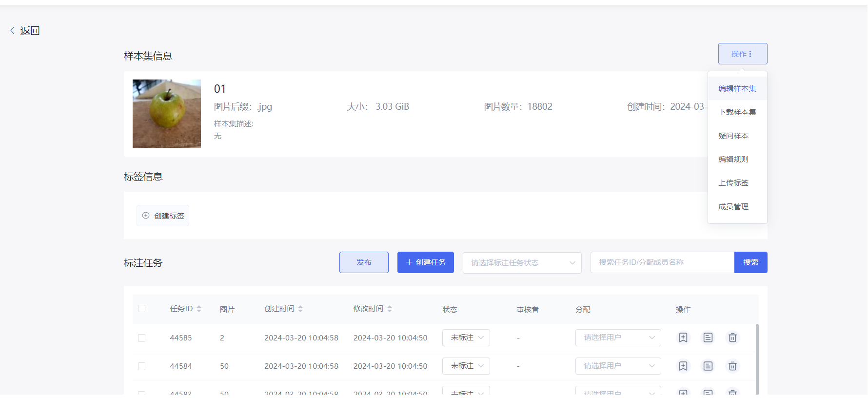Choose 疑问样本 in the menu

point(737,136)
